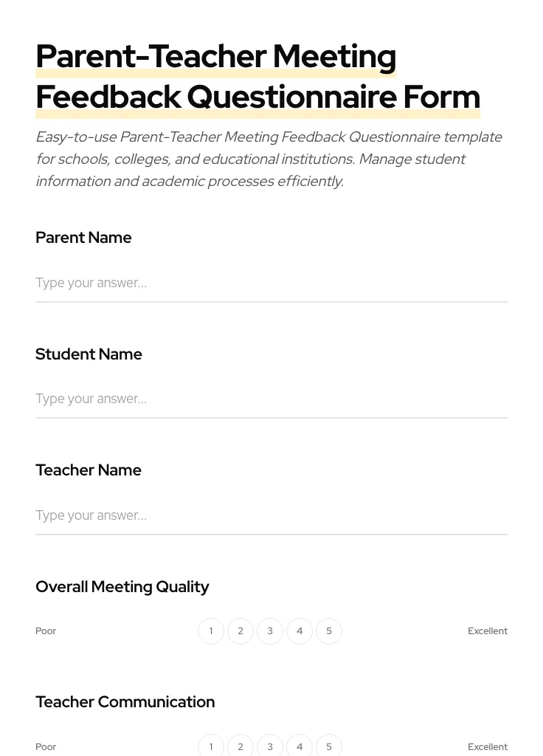Click the Poor label under Overall Meeting Quality
This screenshot has height=756, width=543.
pyautogui.click(x=46, y=631)
